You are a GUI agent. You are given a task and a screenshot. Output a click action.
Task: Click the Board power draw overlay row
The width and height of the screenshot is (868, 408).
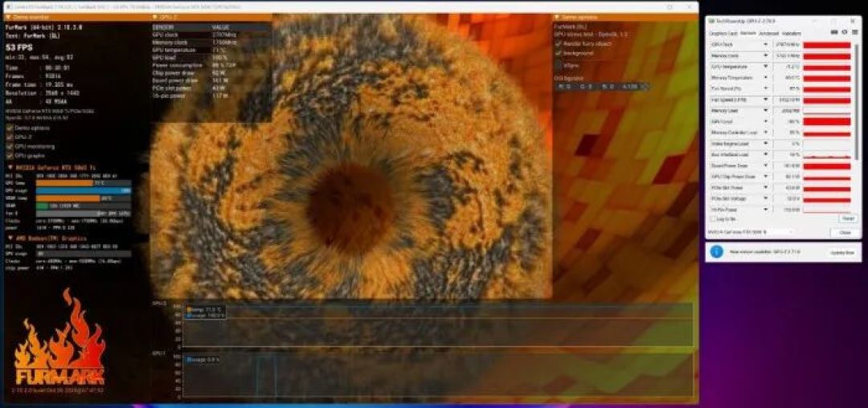[211, 80]
